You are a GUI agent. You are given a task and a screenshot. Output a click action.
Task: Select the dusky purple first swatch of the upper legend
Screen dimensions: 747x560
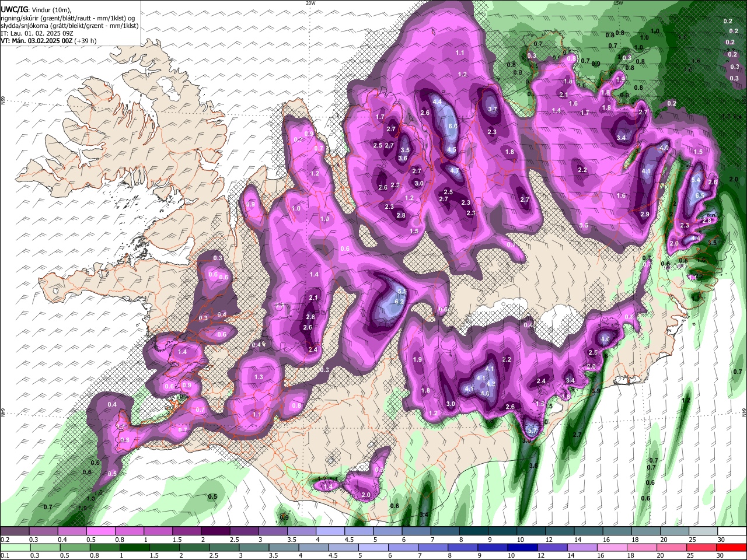15,531
